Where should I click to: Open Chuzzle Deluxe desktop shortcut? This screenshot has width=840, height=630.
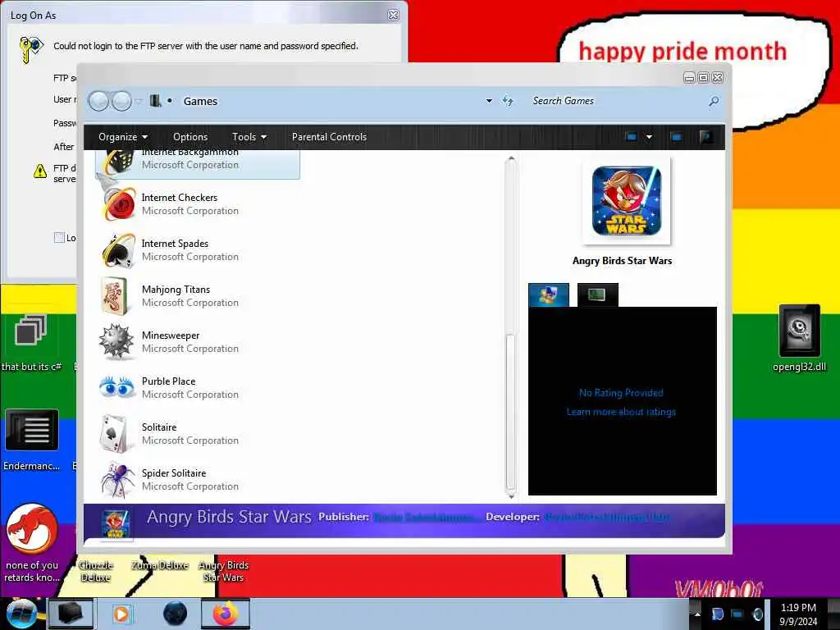coord(96,571)
